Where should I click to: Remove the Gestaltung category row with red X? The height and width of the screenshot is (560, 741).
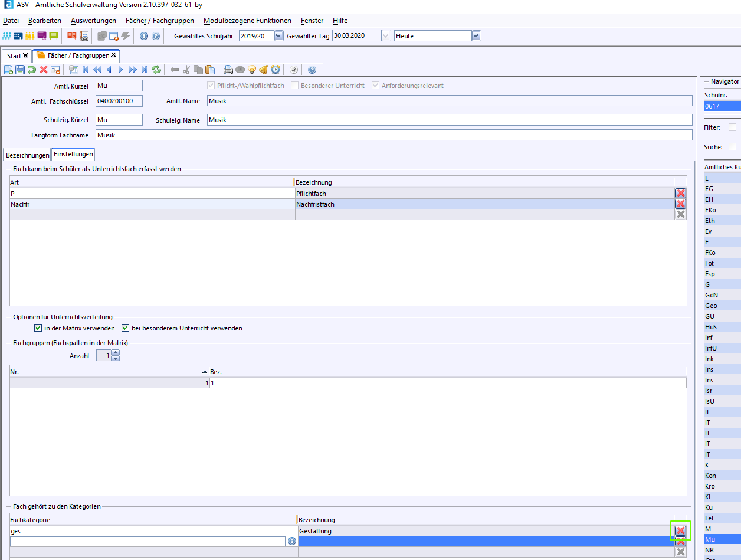[680, 531]
